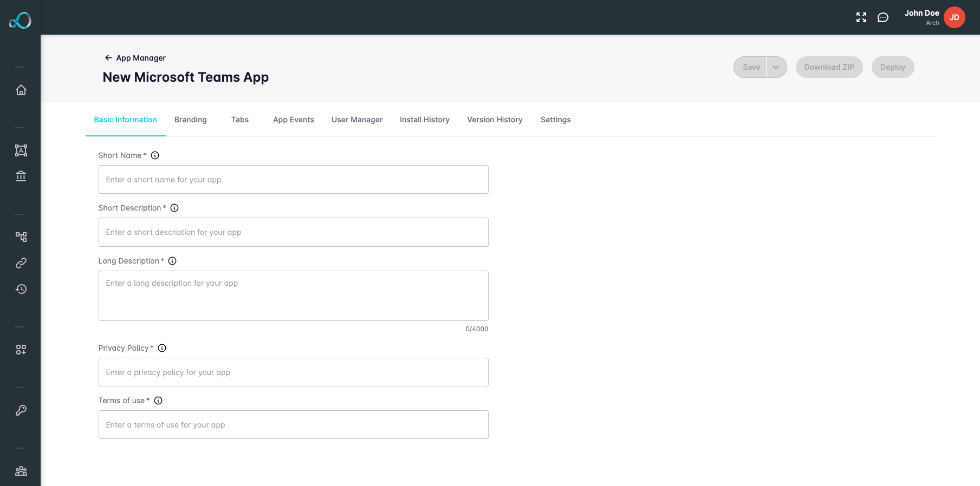The image size is (980, 486).
Task: Open the Version History tab
Action: pyautogui.click(x=495, y=120)
